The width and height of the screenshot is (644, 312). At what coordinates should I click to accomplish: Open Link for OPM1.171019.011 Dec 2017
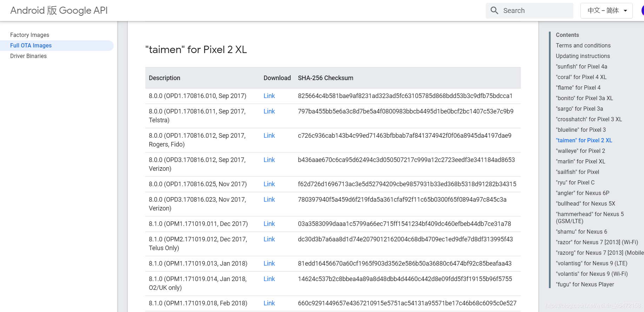(x=269, y=224)
